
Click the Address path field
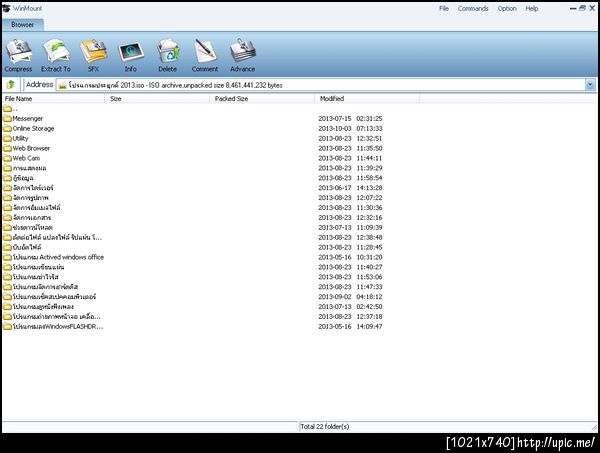pos(321,85)
